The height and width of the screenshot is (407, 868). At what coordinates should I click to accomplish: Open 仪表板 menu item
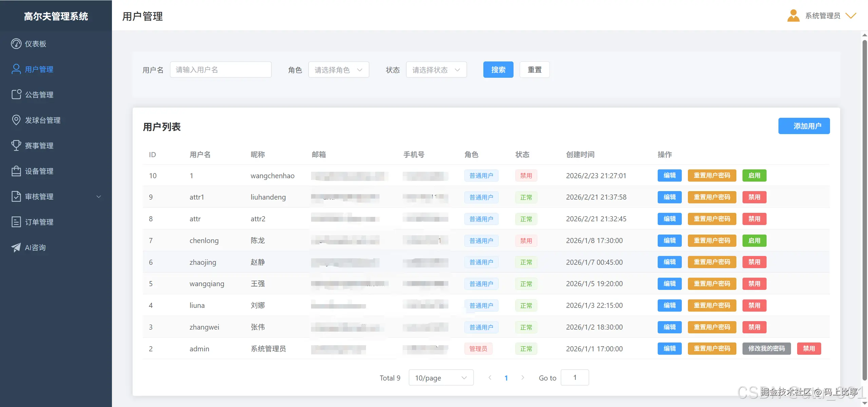(x=56, y=44)
